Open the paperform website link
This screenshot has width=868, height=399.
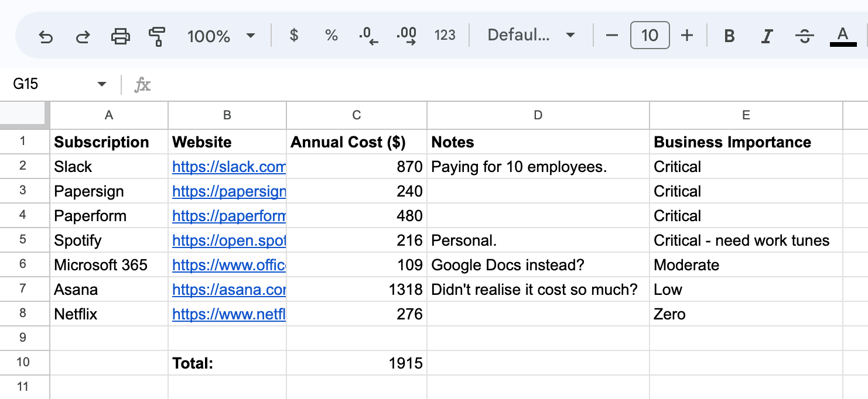coord(229,216)
